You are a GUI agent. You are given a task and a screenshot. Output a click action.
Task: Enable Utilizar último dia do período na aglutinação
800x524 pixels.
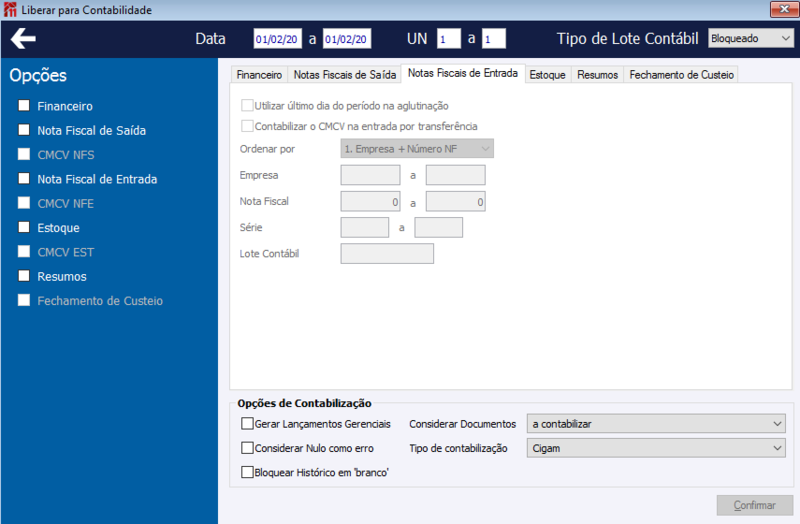point(247,106)
